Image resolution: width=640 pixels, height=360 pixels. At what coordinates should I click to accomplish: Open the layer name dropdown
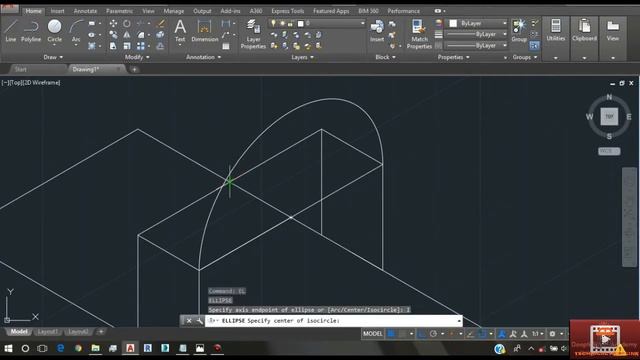362,24
